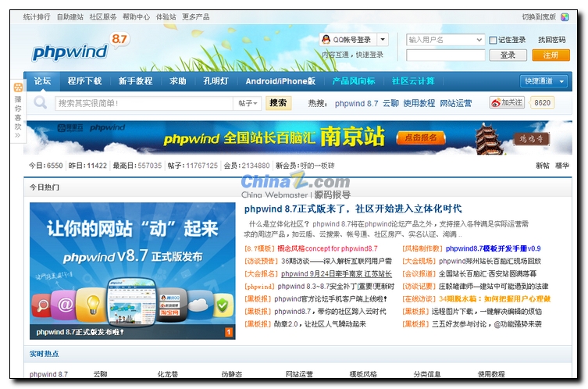The width and height of the screenshot is (588, 389).
Task: Open 34期脱水稿 orange post link
Action: [494, 299]
